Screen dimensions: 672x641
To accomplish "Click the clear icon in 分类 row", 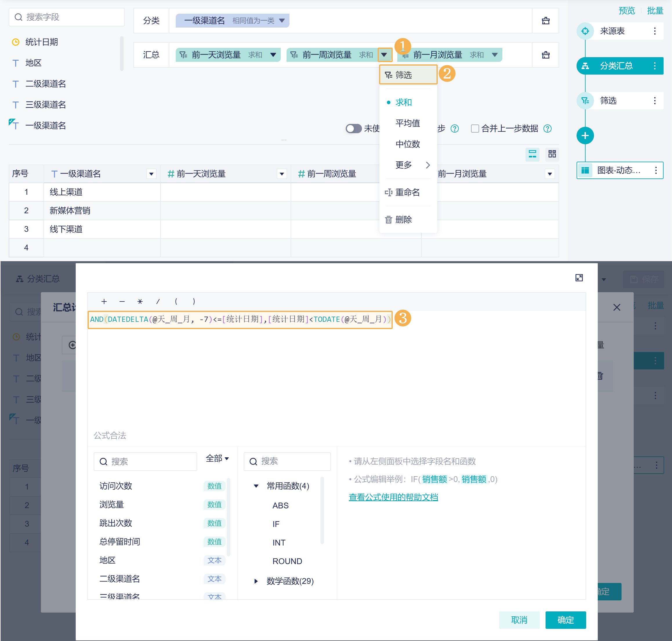I will coord(545,21).
